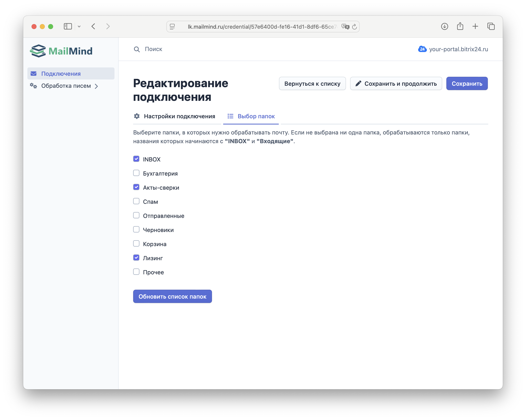526x420 pixels.
Task: Enable the Бухгалтерия checkbox
Action: point(136,173)
